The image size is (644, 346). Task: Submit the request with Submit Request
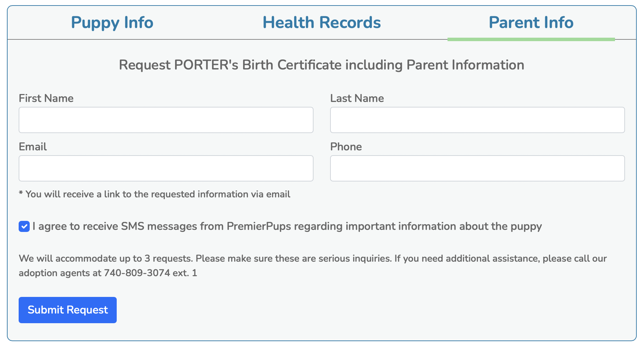68,310
